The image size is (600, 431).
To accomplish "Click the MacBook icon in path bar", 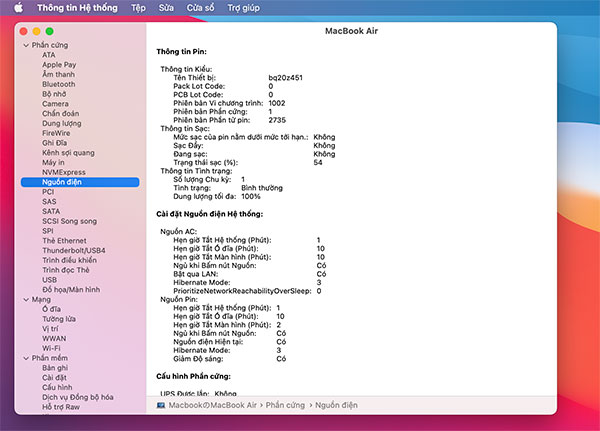I will tap(161, 405).
